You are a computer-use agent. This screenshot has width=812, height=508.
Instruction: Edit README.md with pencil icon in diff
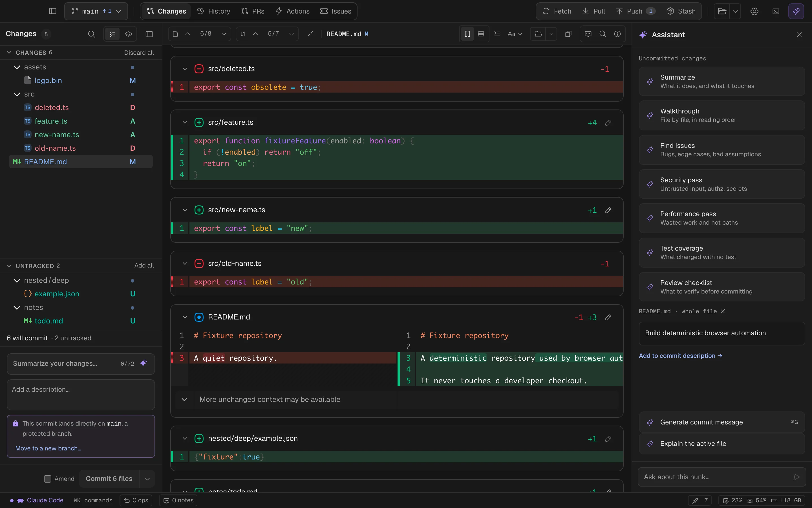coord(608,317)
